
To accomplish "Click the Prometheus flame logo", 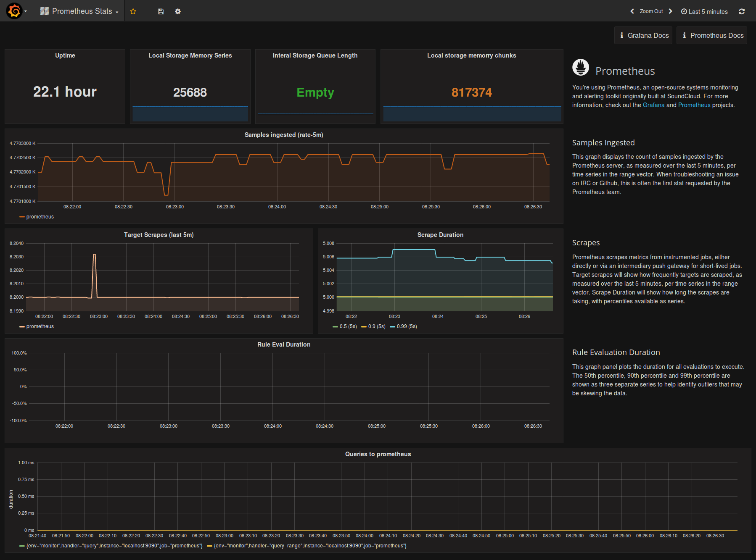I will pyautogui.click(x=581, y=67).
